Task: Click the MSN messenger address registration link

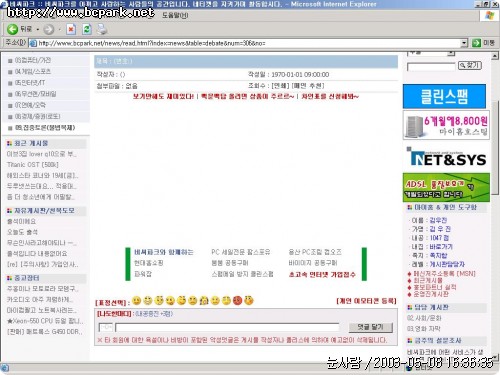Action: coord(444,274)
